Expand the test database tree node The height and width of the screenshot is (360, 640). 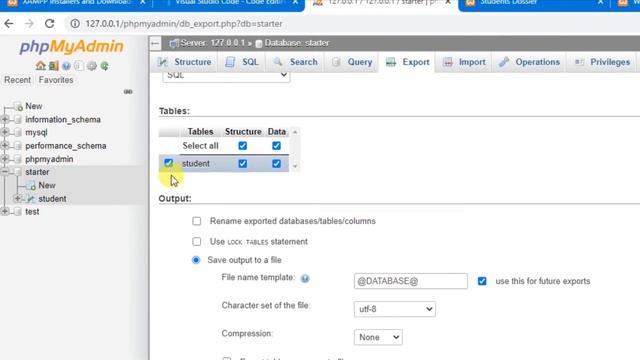[5, 211]
